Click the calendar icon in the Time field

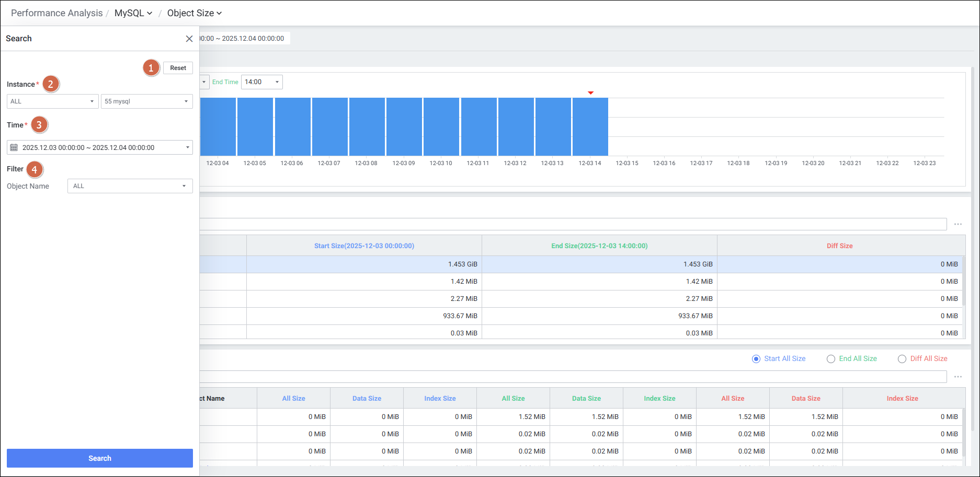point(14,148)
